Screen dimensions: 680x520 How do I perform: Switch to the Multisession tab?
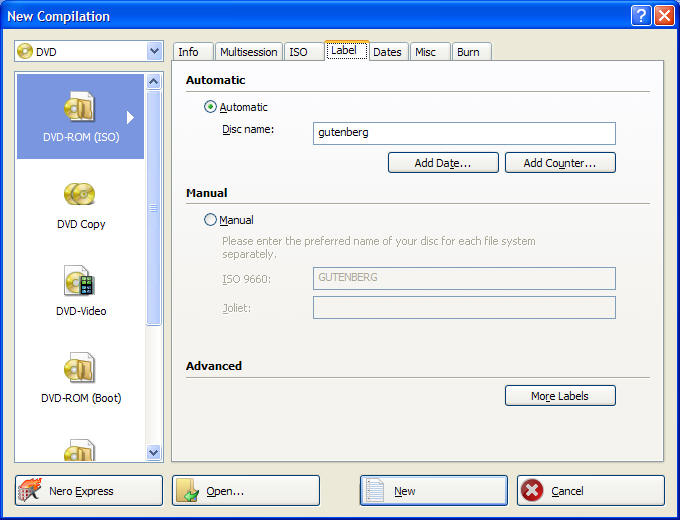[x=248, y=52]
